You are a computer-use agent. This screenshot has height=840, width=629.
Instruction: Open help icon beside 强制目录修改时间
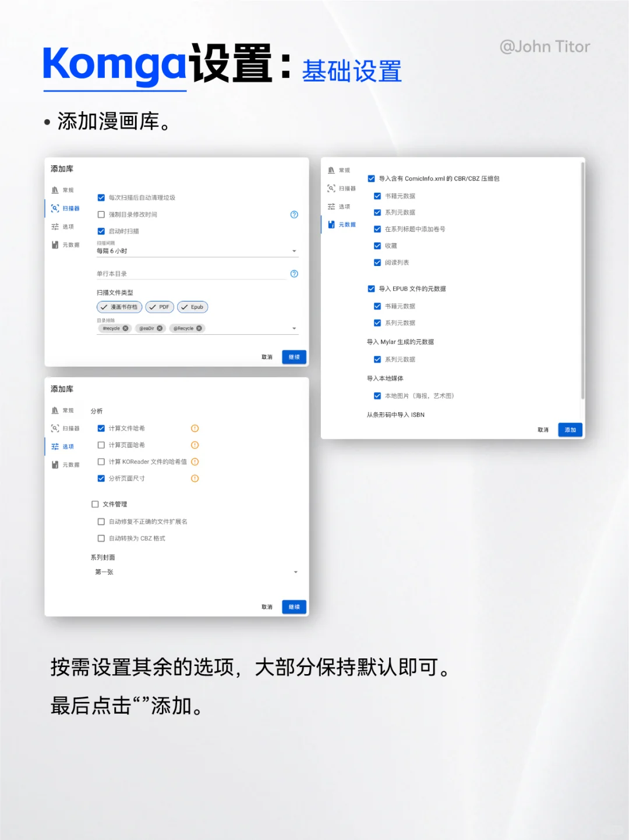pyautogui.click(x=294, y=215)
